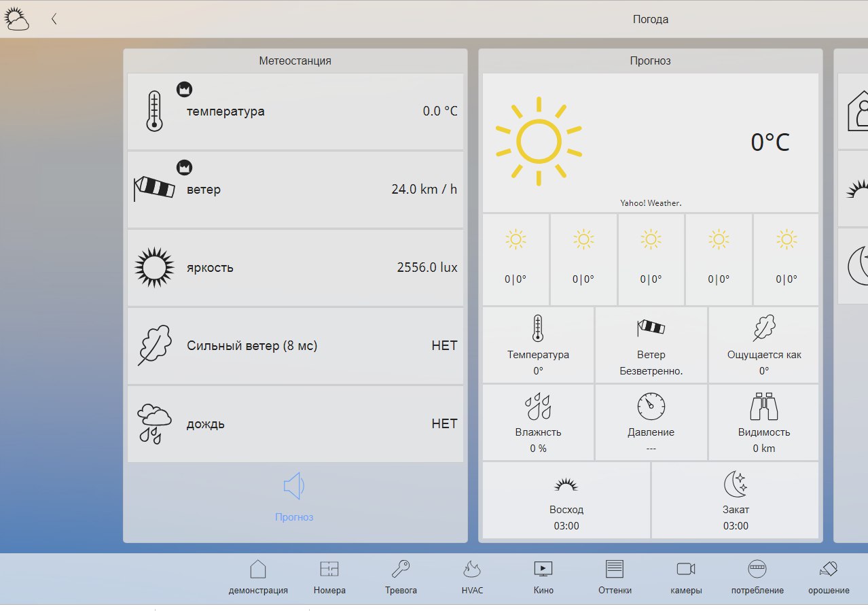Click the Прогноз speaker button label
This screenshot has width=868, height=611.
(x=294, y=517)
